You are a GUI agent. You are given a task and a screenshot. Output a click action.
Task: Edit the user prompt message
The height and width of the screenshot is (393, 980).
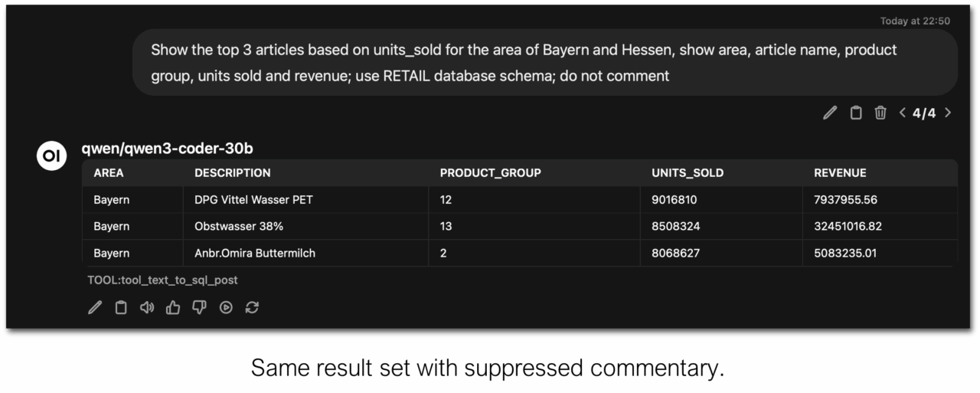pyautogui.click(x=830, y=113)
